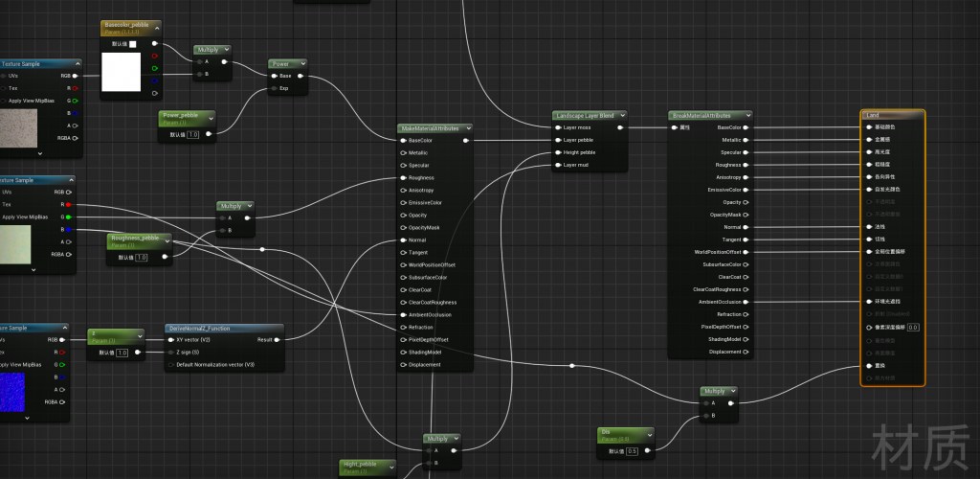Click the Dis parameter output pin
Screen dimensions: 980x479
pos(647,450)
